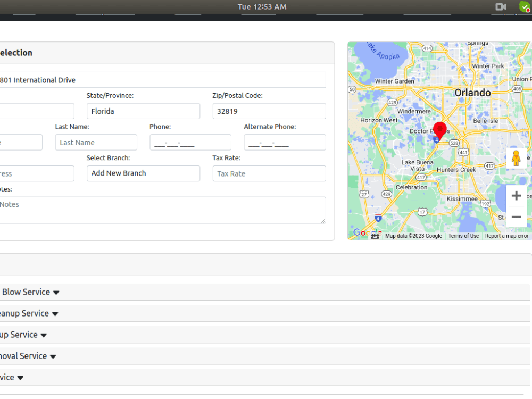Open the clock showing Tue 12:53 AM
This screenshot has height=399, width=532.
click(x=262, y=7)
